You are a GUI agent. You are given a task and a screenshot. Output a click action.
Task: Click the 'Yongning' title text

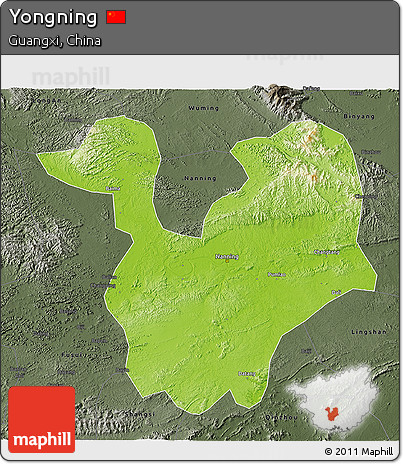53,17
